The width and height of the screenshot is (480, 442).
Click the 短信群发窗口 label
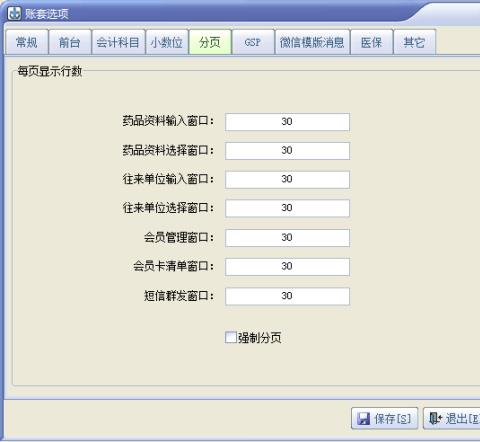(179, 296)
